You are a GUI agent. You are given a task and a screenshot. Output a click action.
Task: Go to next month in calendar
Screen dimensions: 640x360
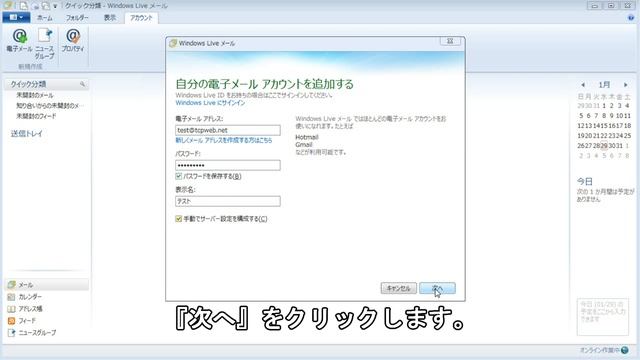click(x=626, y=85)
